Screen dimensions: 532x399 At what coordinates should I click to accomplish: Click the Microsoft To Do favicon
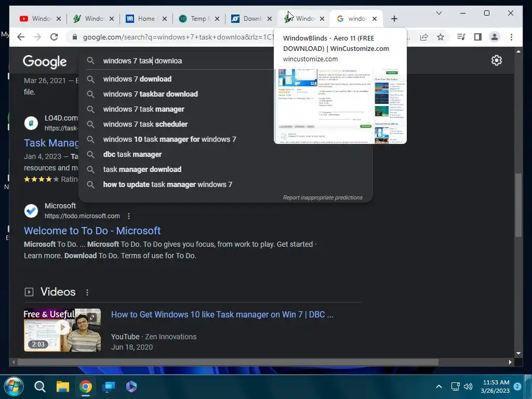pyautogui.click(x=31, y=211)
